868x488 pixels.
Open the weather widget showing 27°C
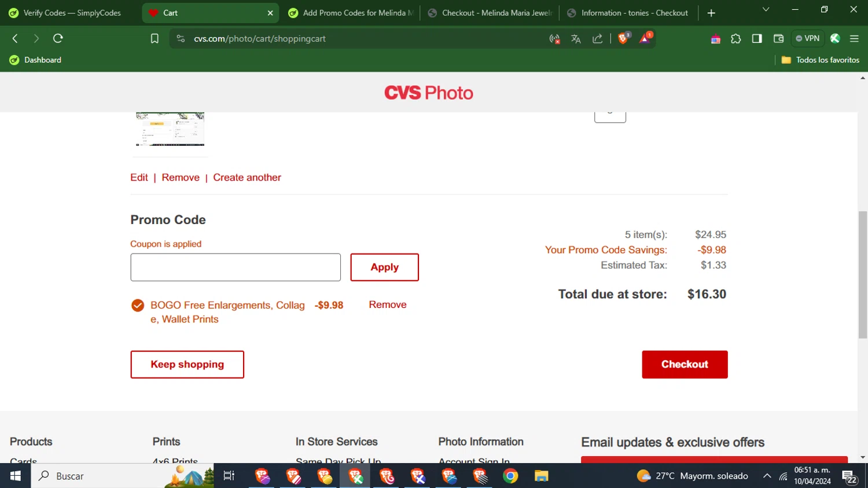pyautogui.click(x=692, y=476)
